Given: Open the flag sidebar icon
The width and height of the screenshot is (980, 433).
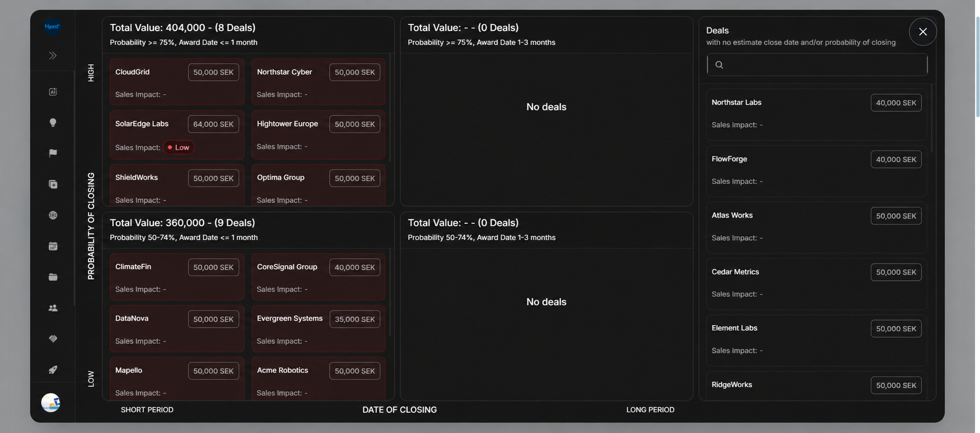Looking at the screenshot, I should tap(53, 153).
